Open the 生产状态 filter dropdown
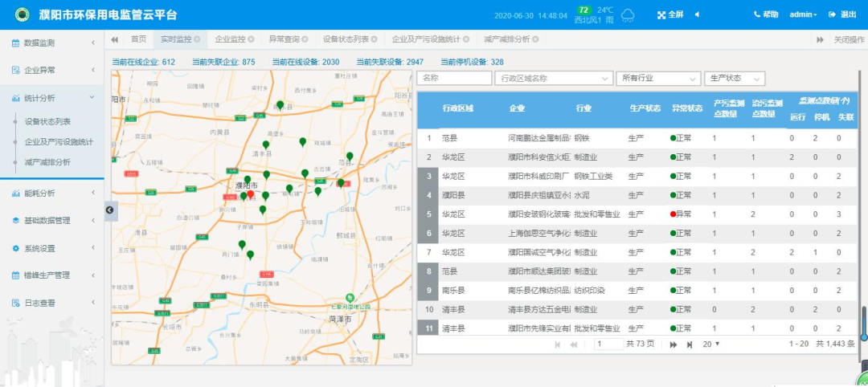The image size is (868, 387). click(735, 79)
